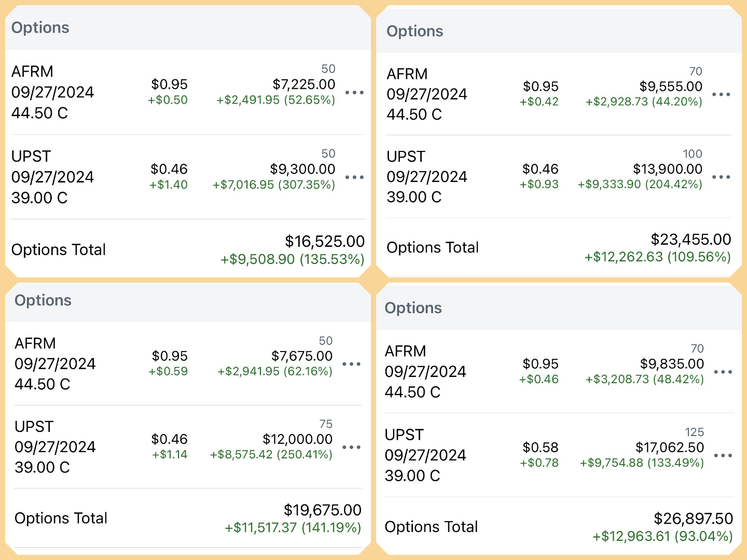Click the $0.58 price on the UPST position
Viewport: 747px width, 560px height.
541,447
